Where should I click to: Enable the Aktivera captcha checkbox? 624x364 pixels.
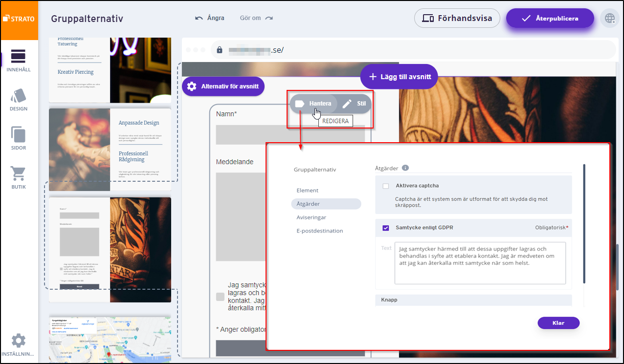coord(386,186)
